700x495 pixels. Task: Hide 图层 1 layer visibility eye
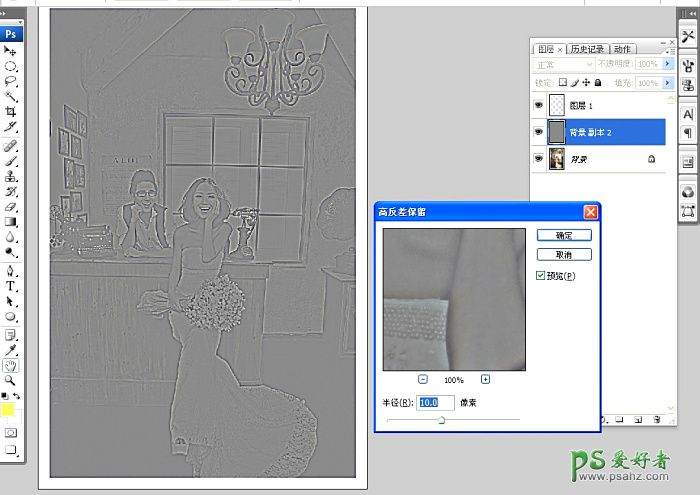coord(539,104)
